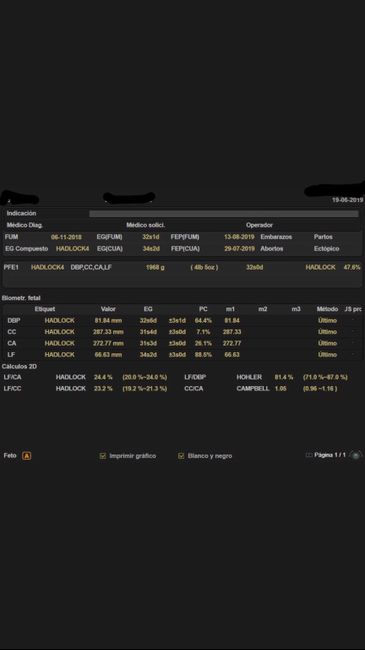Click the page icon left of Página 1 / 1

pyautogui.click(x=309, y=455)
